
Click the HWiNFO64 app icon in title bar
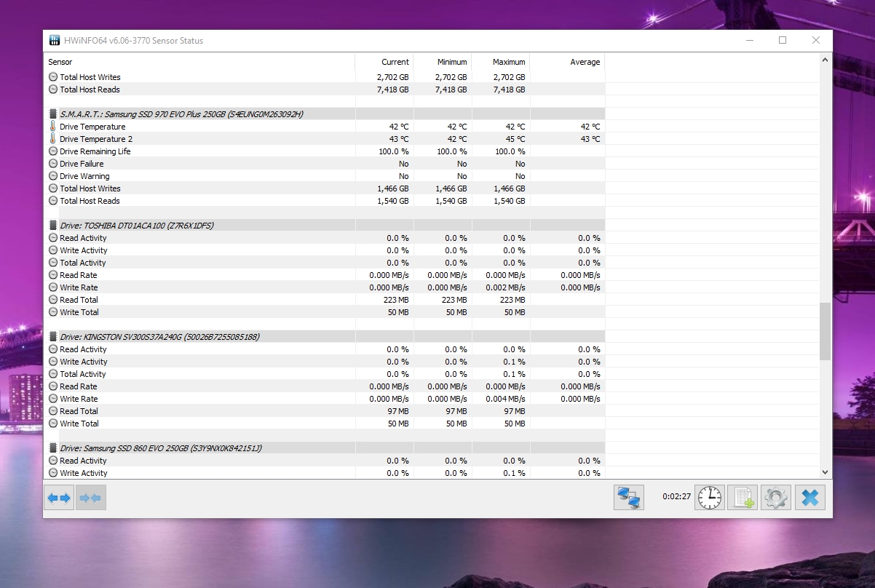click(x=55, y=41)
